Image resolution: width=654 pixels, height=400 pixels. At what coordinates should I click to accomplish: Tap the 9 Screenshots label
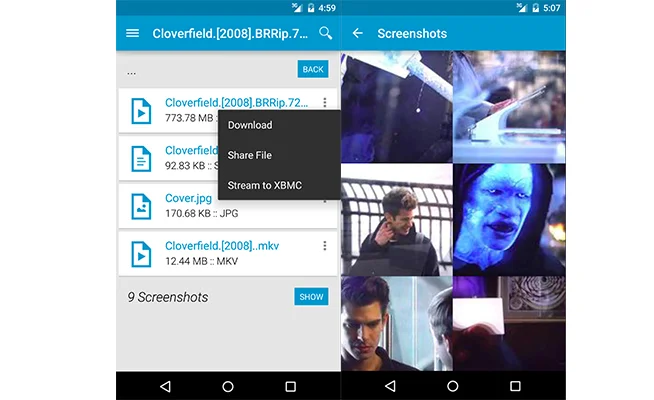168,297
